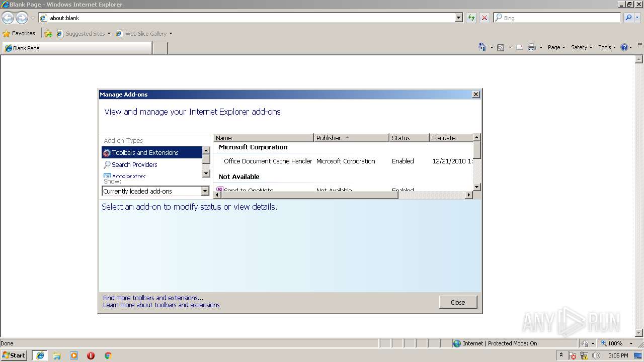The image size is (644, 362).
Task: Click the Show desktop icon next to clock
Action: tap(638, 355)
